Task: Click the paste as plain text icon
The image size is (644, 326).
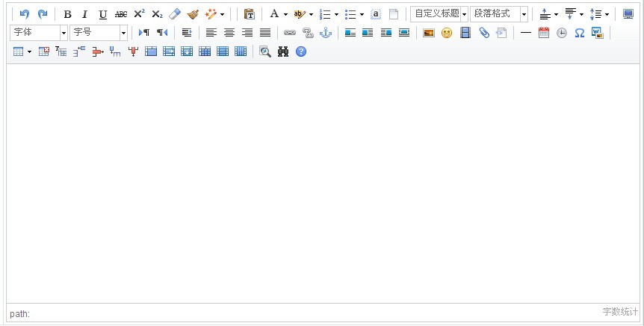Action: click(x=249, y=14)
